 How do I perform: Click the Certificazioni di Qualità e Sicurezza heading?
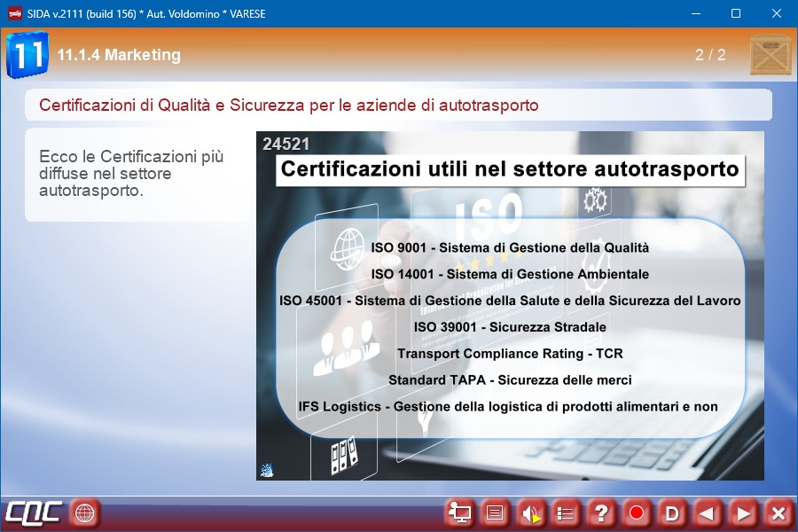[x=289, y=106]
